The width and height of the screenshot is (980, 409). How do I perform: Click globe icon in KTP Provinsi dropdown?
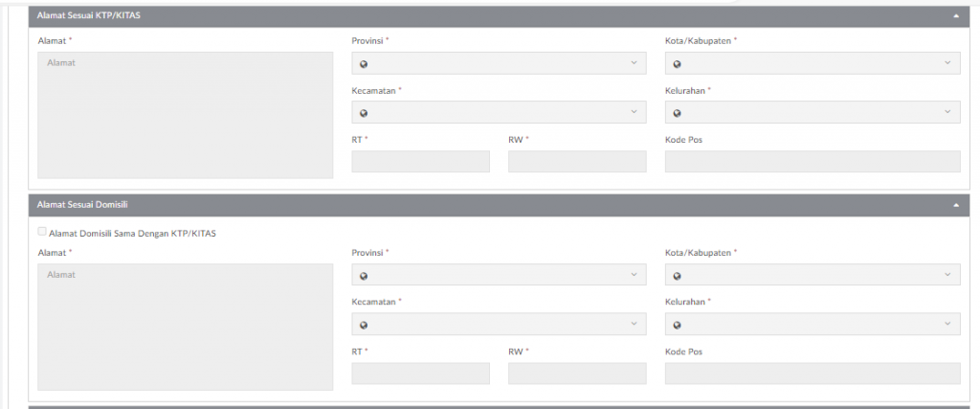[363, 64]
